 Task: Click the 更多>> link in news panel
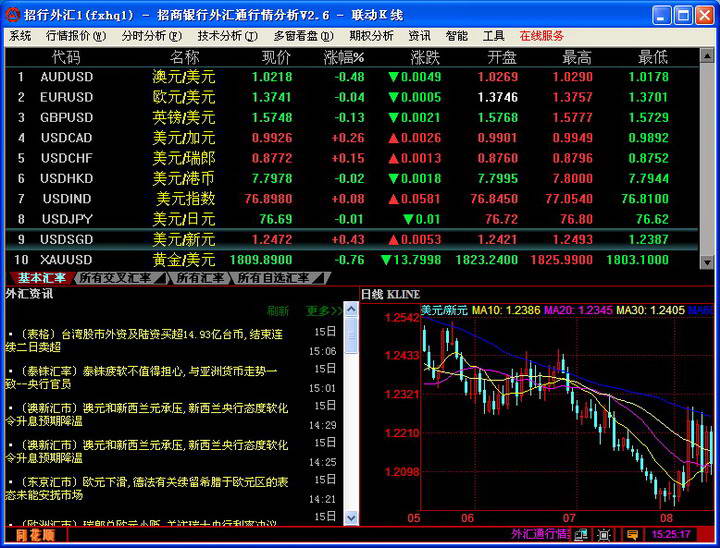pos(324,311)
